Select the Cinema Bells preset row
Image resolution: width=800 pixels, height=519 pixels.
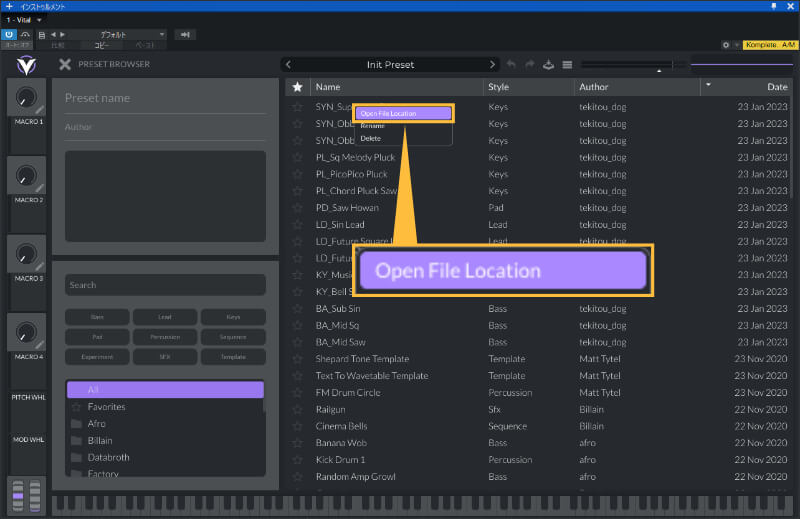[538, 426]
